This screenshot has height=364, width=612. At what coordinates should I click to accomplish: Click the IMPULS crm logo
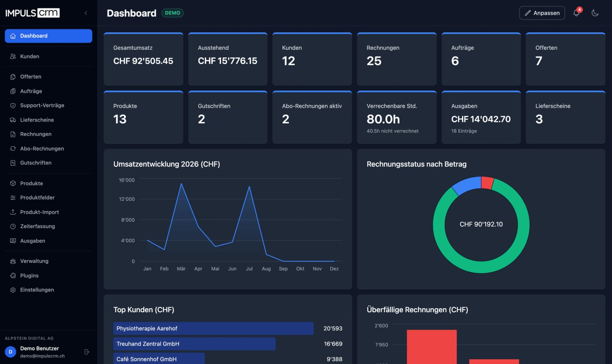[x=33, y=13]
